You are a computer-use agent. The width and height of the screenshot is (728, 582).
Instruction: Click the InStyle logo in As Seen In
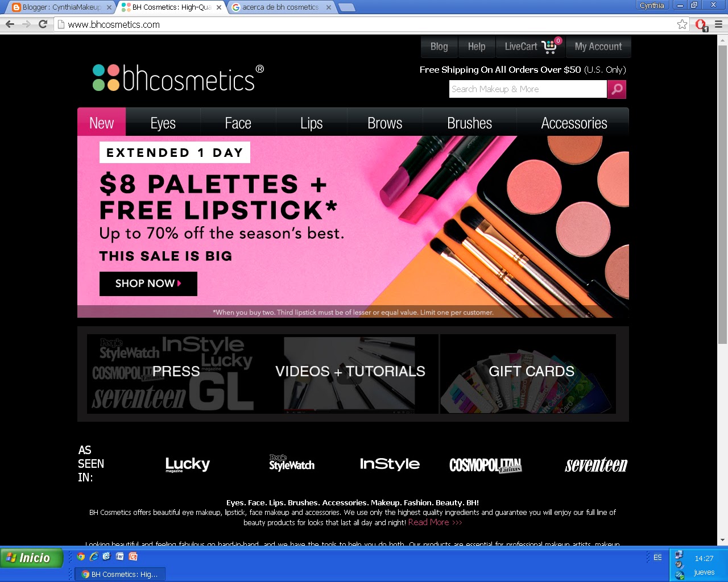pos(390,464)
